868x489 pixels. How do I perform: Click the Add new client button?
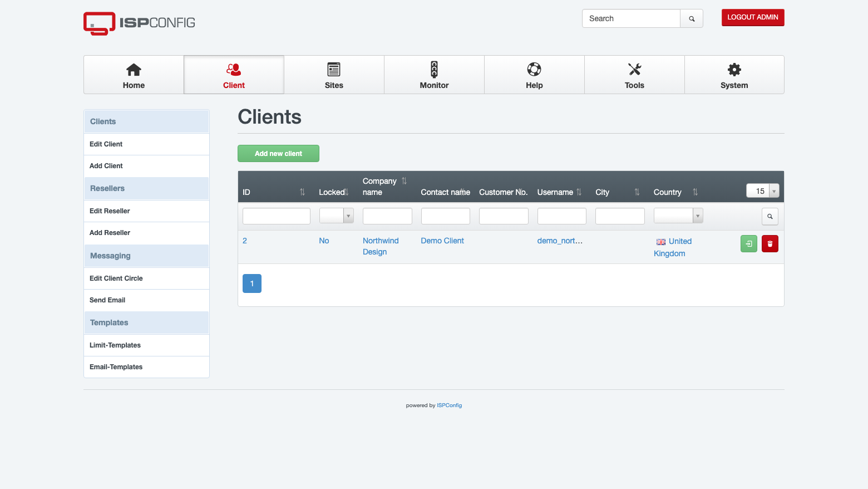278,154
